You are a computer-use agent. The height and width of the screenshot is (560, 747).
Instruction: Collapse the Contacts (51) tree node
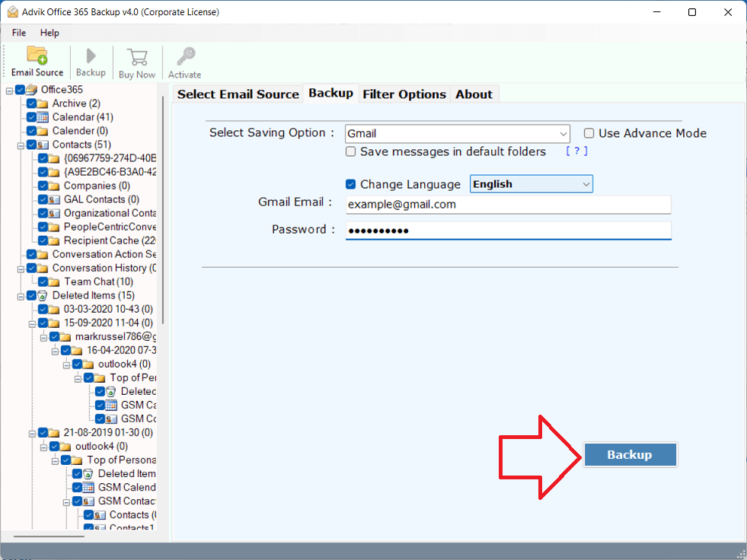point(21,146)
